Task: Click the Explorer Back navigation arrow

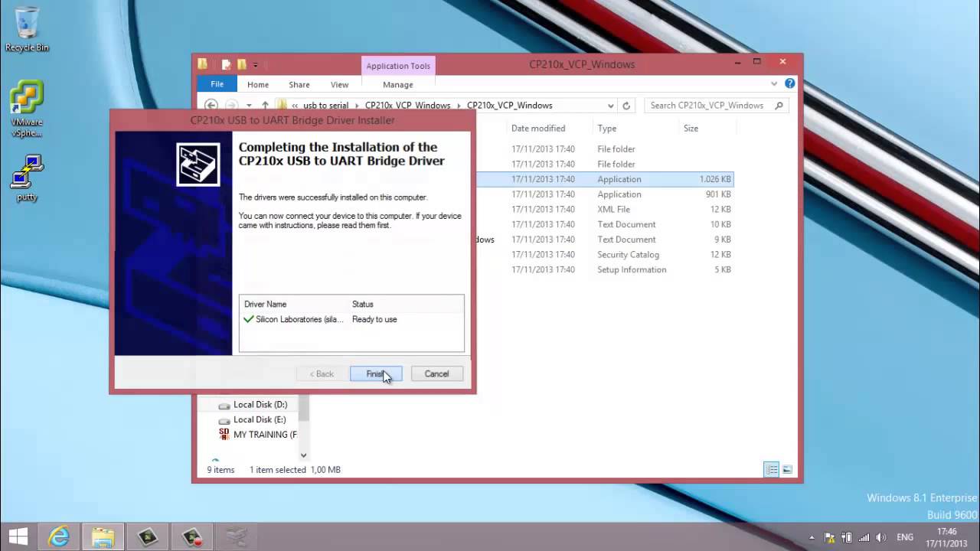Action: click(x=211, y=106)
